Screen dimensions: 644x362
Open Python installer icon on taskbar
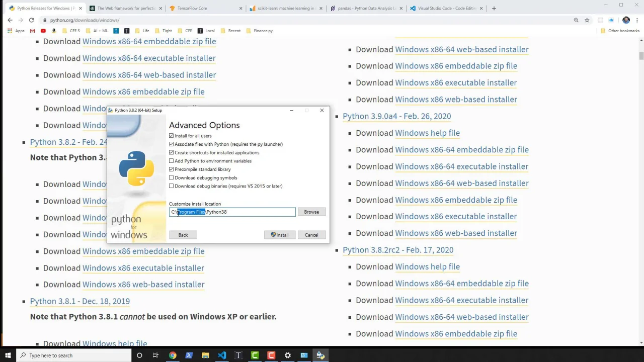[320, 355]
